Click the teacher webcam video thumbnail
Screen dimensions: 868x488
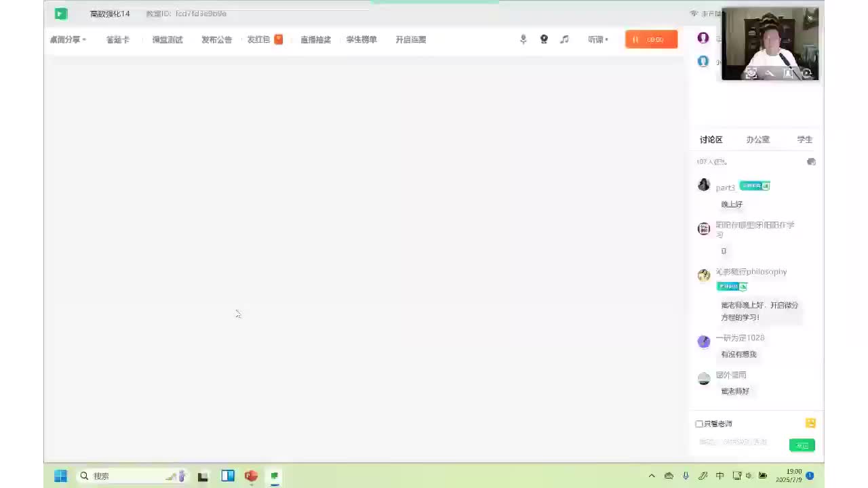(x=770, y=44)
